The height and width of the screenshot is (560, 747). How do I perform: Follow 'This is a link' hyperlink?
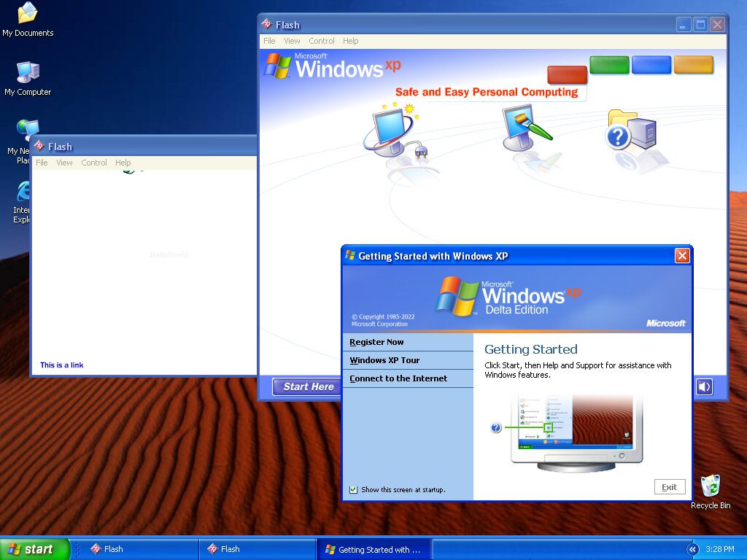(62, 365)
